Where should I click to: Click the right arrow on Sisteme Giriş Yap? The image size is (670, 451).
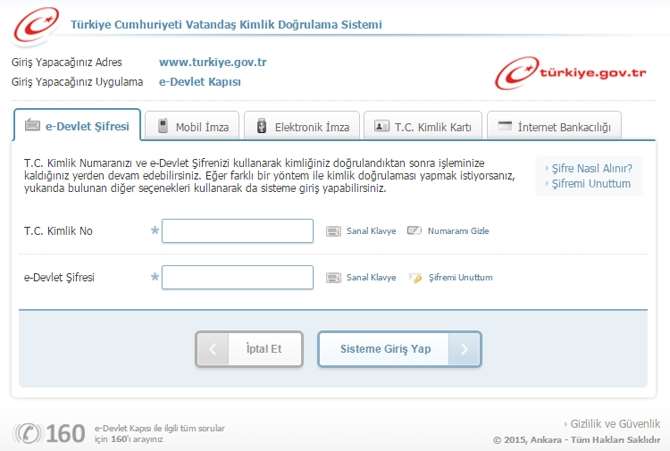coord(464,349)
